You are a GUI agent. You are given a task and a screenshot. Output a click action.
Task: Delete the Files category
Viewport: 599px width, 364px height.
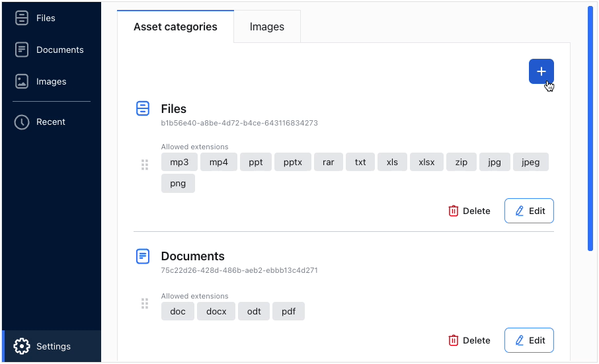click(469, 211)
